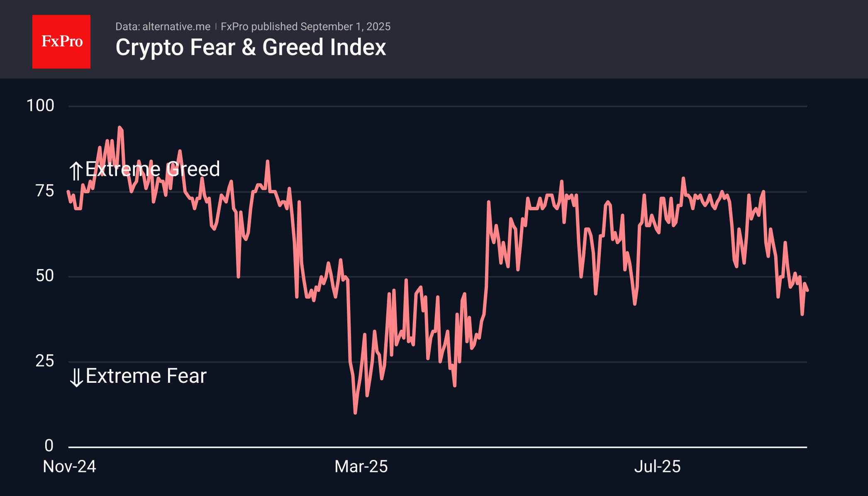Click the final endpoint of the line
This screenshot has height=496, width=868.
807,290
